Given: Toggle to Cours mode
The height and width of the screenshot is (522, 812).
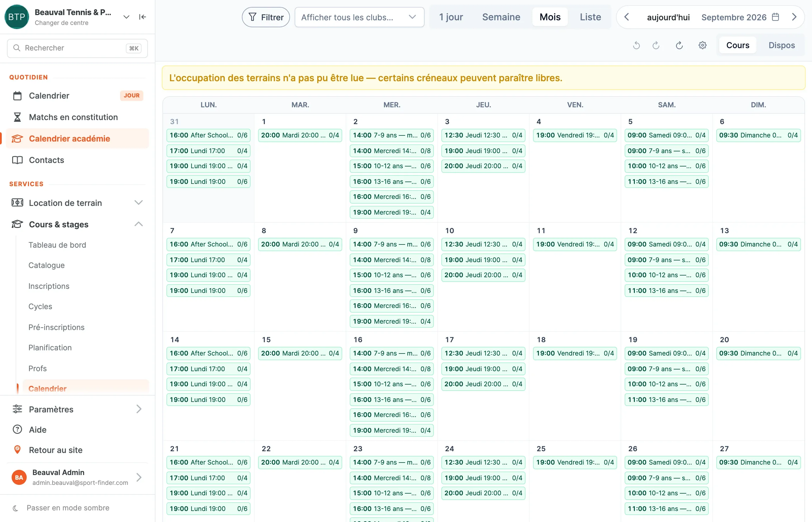Looking at the screenshot, I should click(737, 46).
